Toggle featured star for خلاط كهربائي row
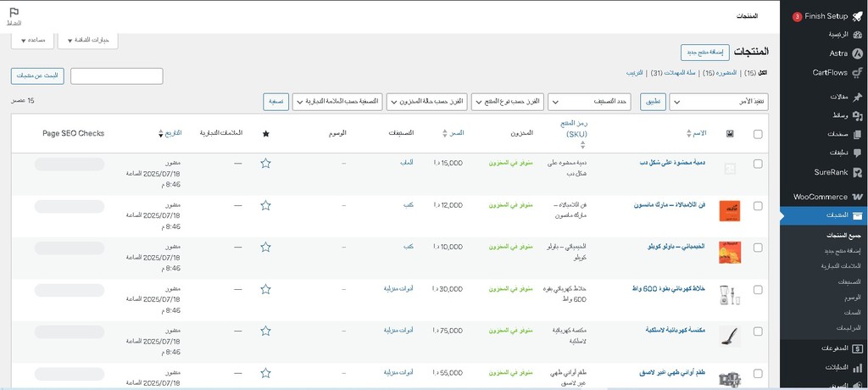This screenshot has height=390, width=868. (265, 289)
